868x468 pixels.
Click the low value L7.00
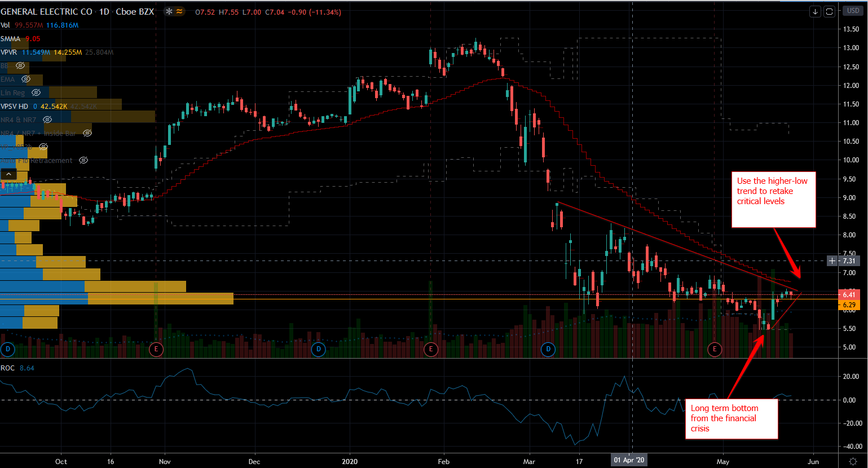pyautogui.click(x=252, y=12)
